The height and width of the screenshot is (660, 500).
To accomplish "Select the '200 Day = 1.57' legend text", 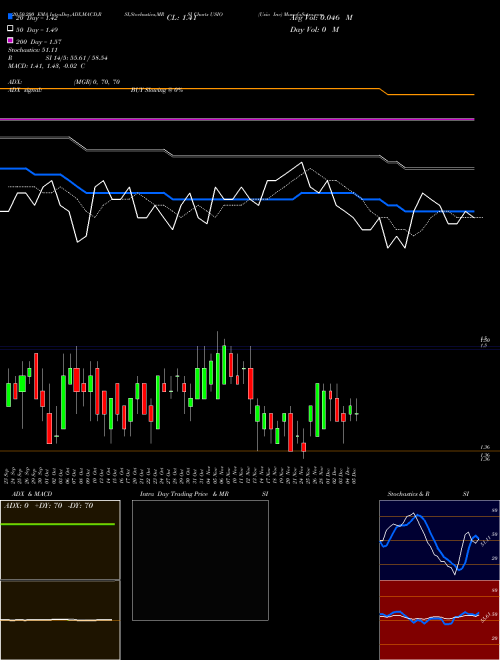I will (39, 42).
